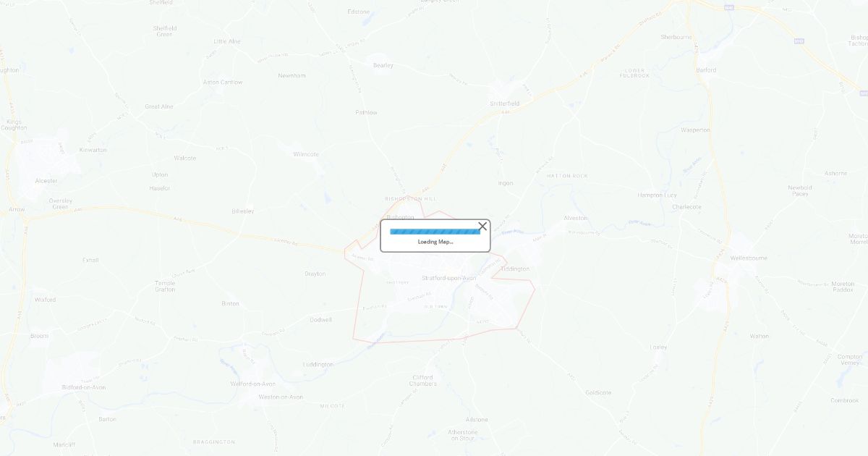Click the "Loading Map..." status text
Image resolution: width=868 pixels, height=456 pixels.
coord(435,242)
